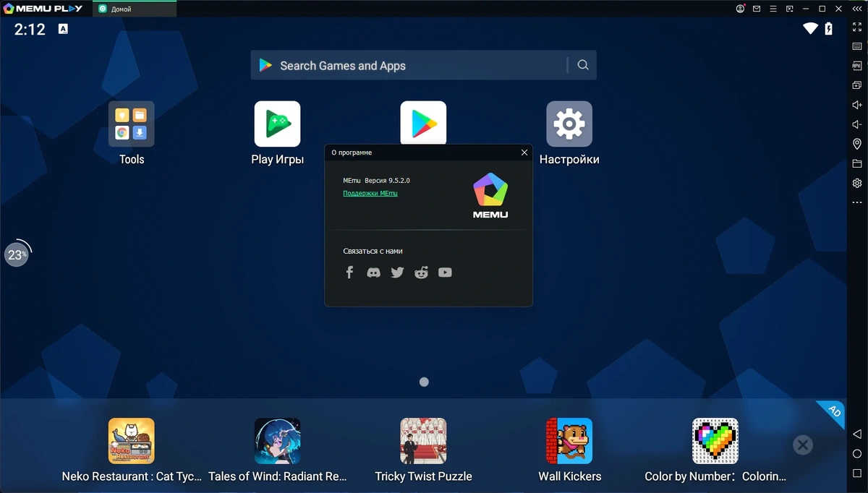Click the AD corner badge
Image resolution: width=868 pixels, height=493 pixels.
coord(834,411)
